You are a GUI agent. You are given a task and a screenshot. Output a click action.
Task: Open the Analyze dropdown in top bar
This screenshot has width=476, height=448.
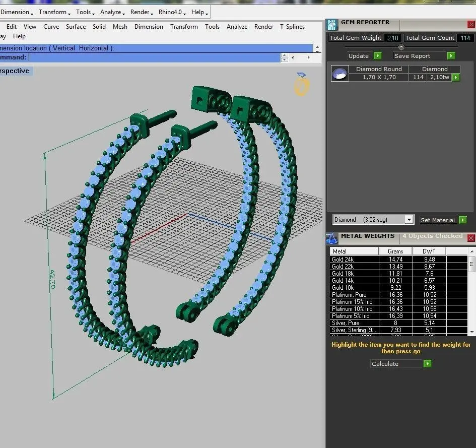[x=113, y=12]
